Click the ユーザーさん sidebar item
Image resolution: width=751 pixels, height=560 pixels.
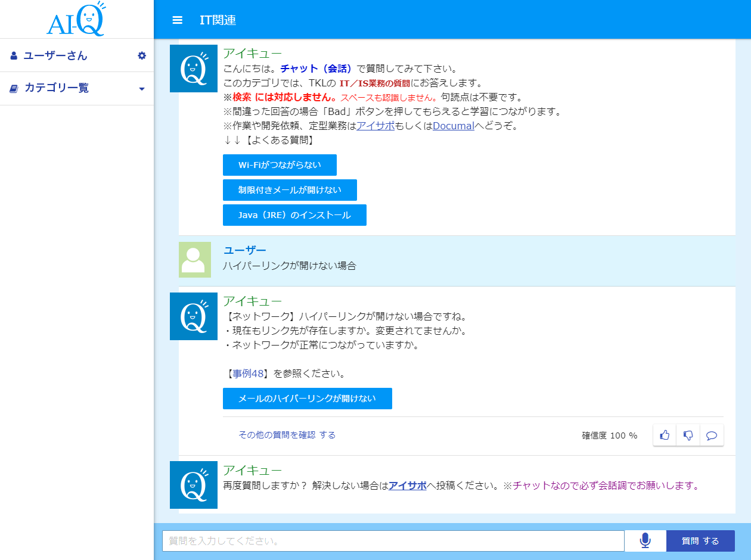click(77, 55)
